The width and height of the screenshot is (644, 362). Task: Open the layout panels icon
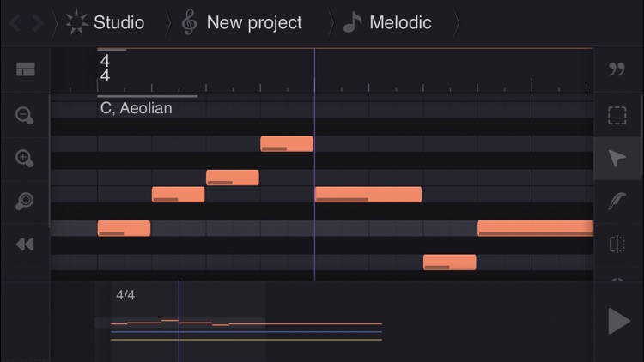click(x=25, y=70)
